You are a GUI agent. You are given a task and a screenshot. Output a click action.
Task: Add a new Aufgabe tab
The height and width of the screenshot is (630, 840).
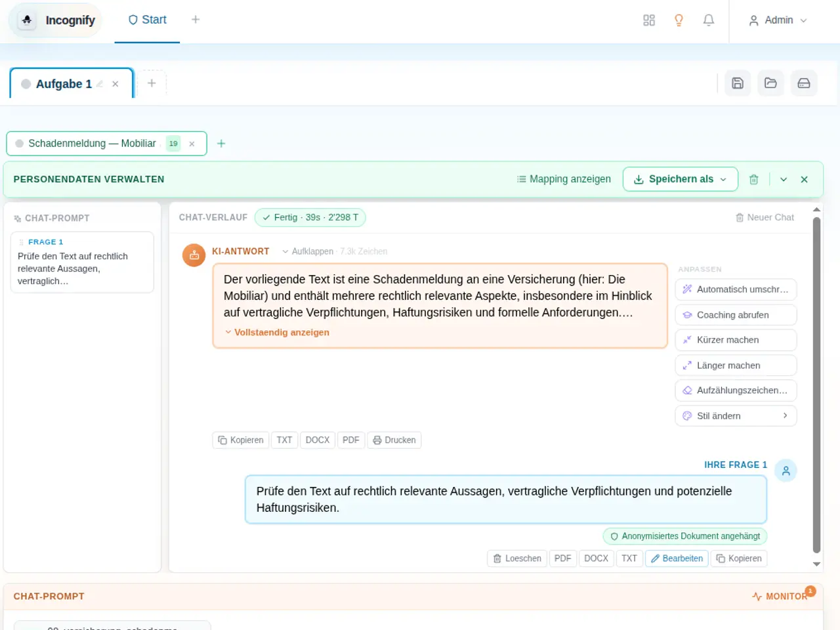pyautogui.click(x=152, y=83)
